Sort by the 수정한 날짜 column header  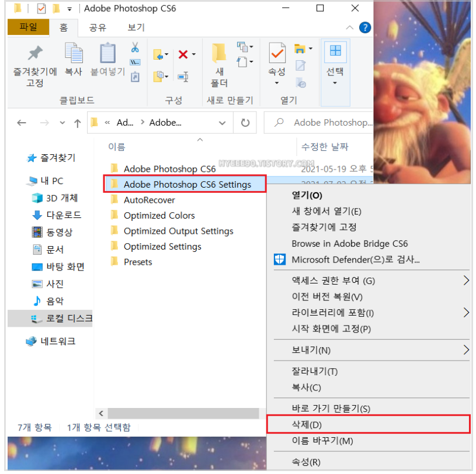point(325,147)
